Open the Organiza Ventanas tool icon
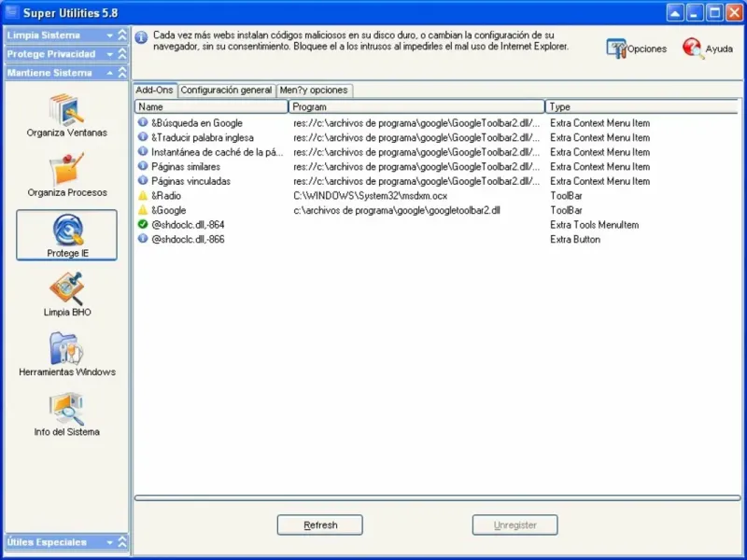Screen dimensions: 747x560 [x=66, y=110]
